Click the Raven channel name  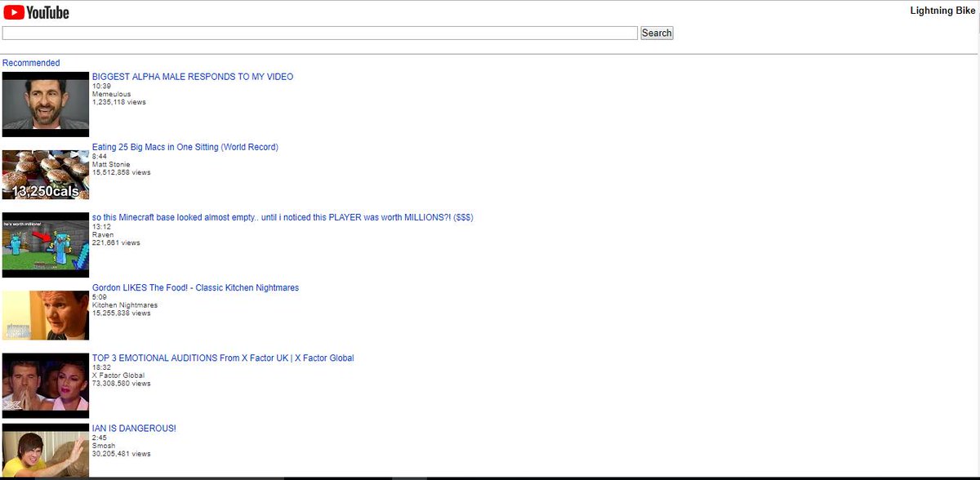[103, 234]
